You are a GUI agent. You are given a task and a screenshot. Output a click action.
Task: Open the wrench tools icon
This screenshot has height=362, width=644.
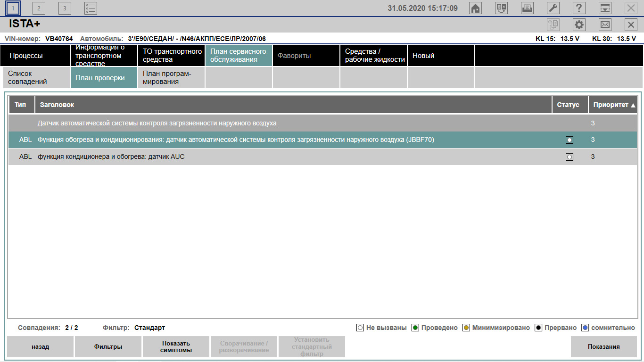[x=553, y=8]
